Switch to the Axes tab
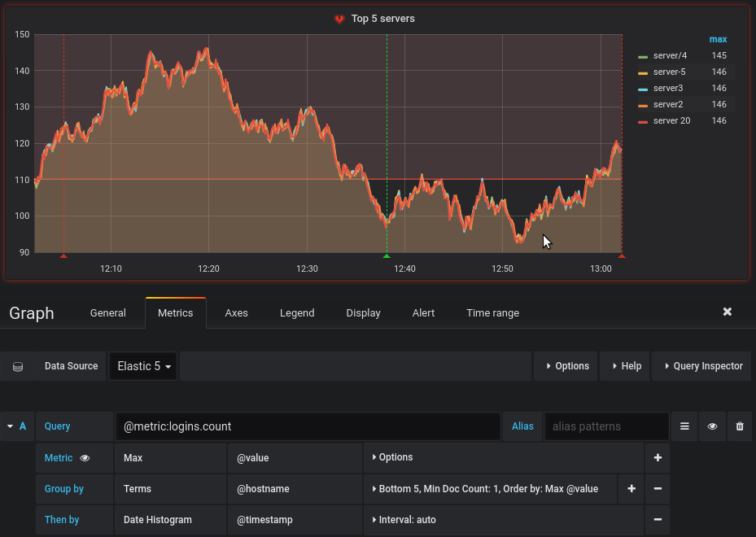Viewport: 756px width, 537px height. point(236,312)
